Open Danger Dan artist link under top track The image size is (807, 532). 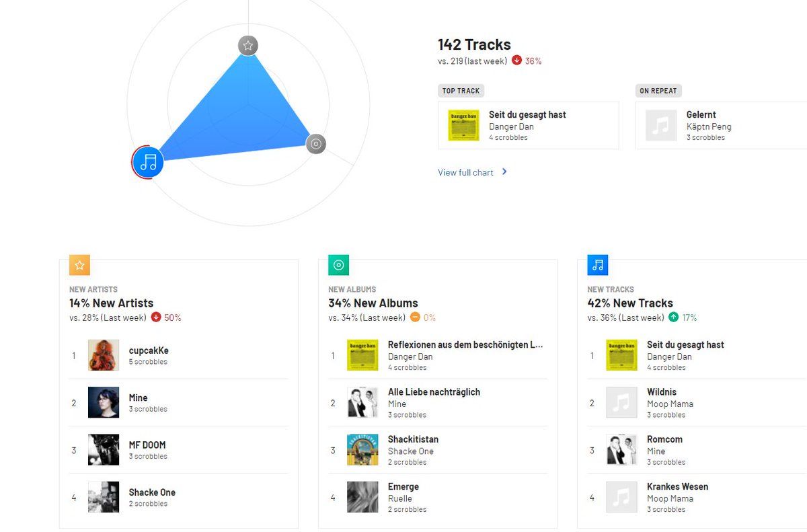511,126
